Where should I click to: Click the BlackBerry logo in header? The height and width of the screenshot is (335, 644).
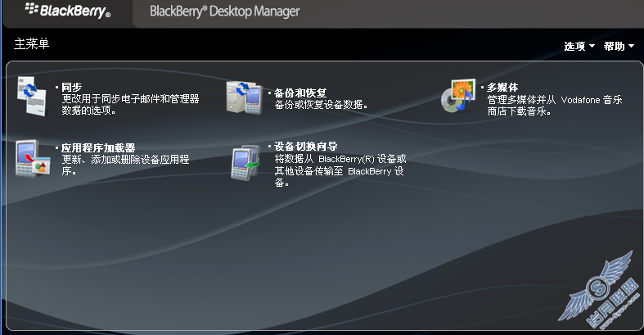click(67, 11)
